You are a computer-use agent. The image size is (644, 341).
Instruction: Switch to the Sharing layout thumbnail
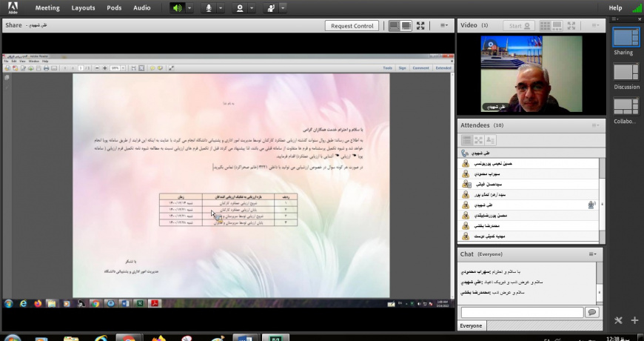(626, 37)
